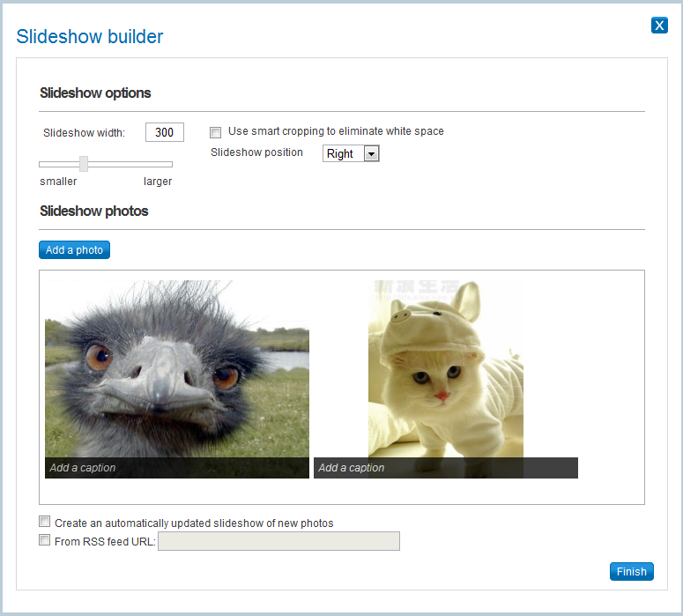Image resolution: width=683 pixels, height=616 pixels.
Task: Click the slider track near the larger end
Action: pyautogui.click(x=159, y=164)
